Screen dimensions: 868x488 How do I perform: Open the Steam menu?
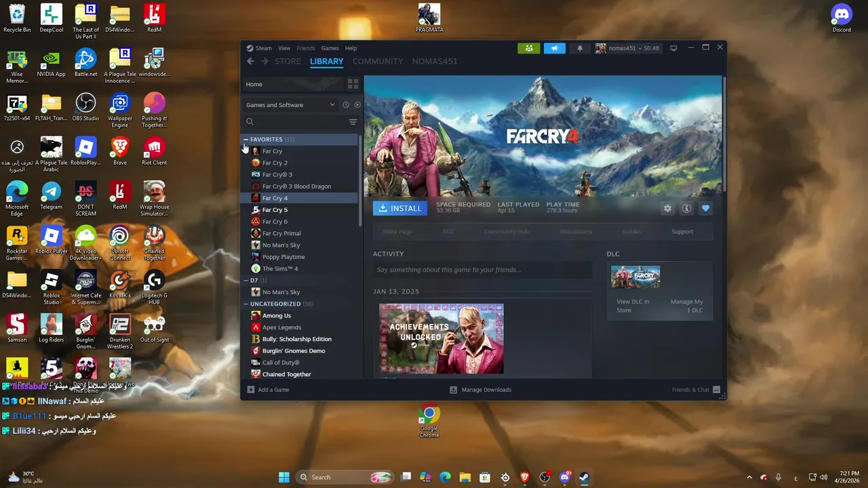pos(263,48)
